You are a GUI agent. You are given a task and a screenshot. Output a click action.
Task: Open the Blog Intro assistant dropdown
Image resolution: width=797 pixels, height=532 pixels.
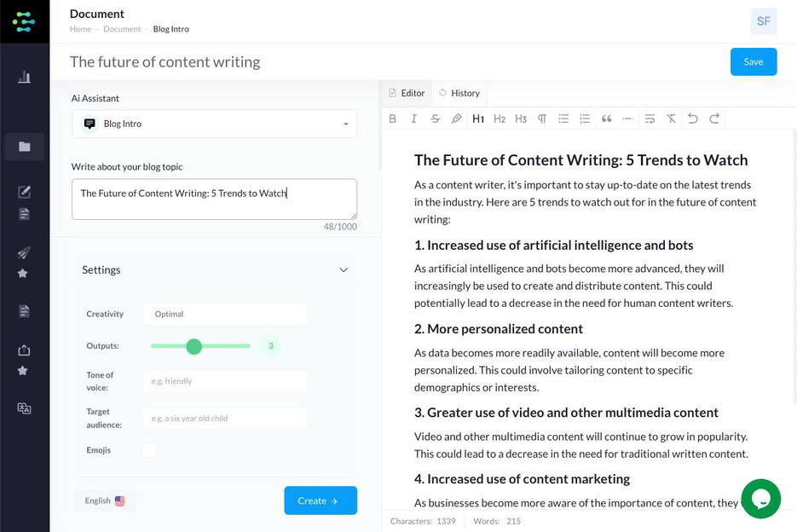(x=214, y=124)
